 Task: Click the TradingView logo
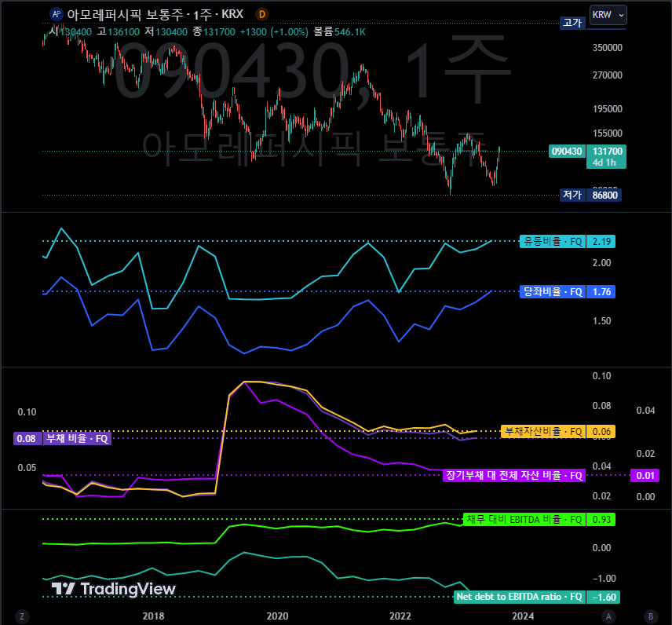click(x=114, y=589)
